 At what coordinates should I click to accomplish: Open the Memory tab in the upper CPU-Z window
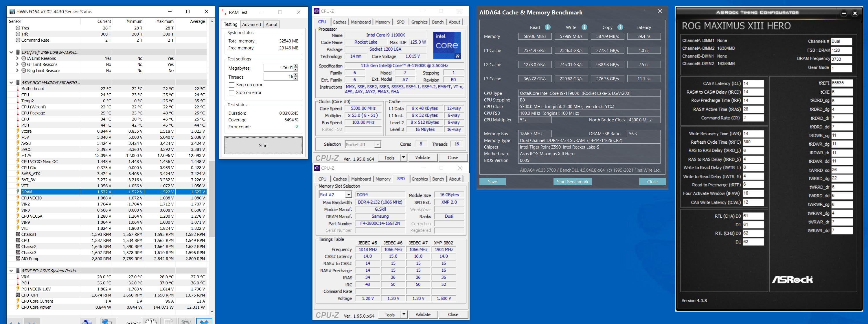[383, 22]
